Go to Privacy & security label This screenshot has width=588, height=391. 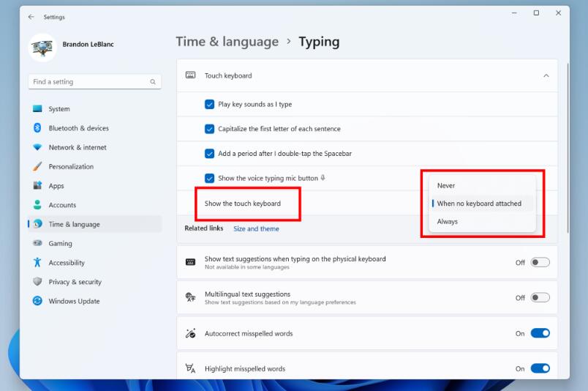point(75,282)
